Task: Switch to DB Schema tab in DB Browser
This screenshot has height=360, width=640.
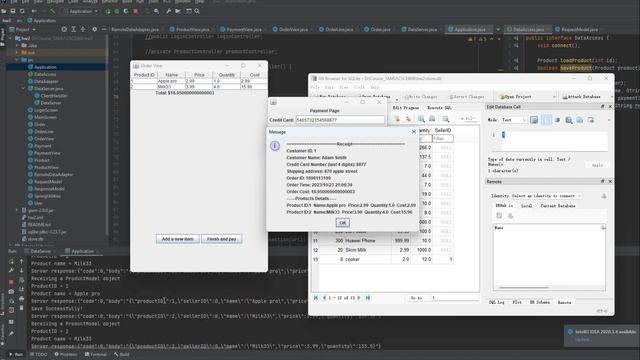Action: pos(540,302)
